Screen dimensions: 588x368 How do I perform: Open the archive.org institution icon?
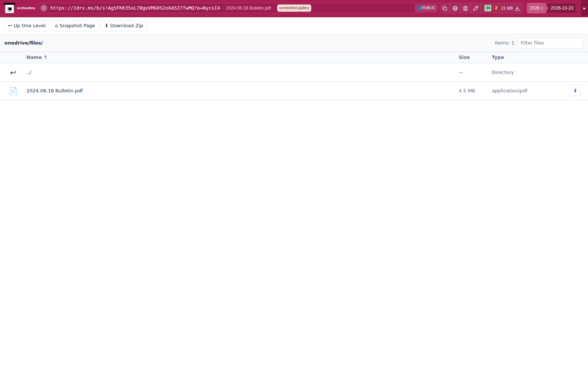pyautogui.click(x=465, y=8)
